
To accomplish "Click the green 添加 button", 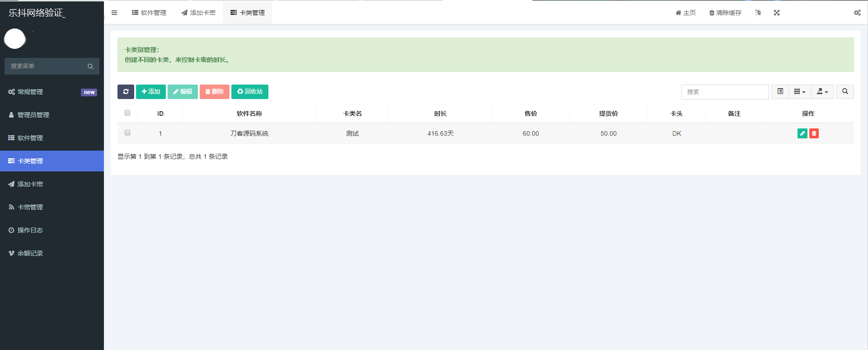I will point(151,92).
